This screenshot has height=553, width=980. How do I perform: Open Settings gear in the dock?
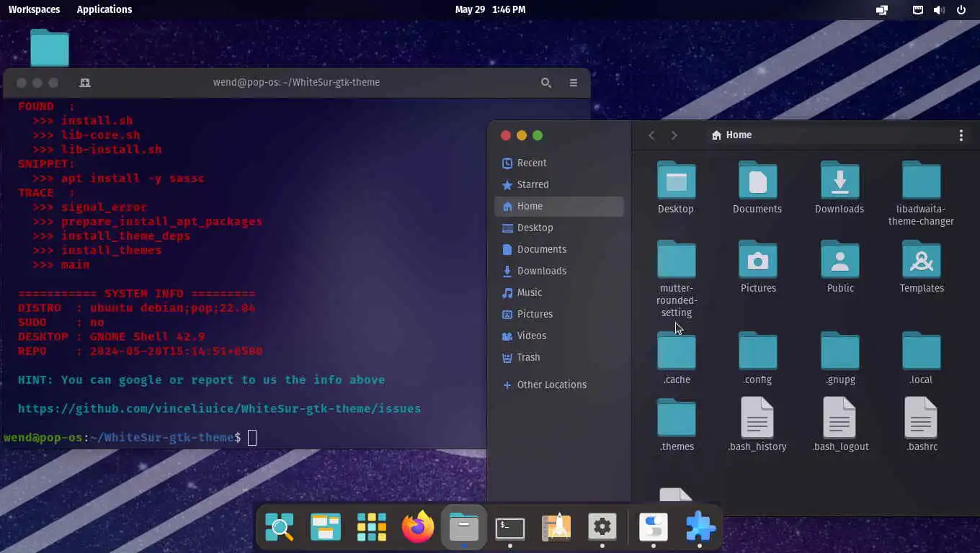(602, 528)
